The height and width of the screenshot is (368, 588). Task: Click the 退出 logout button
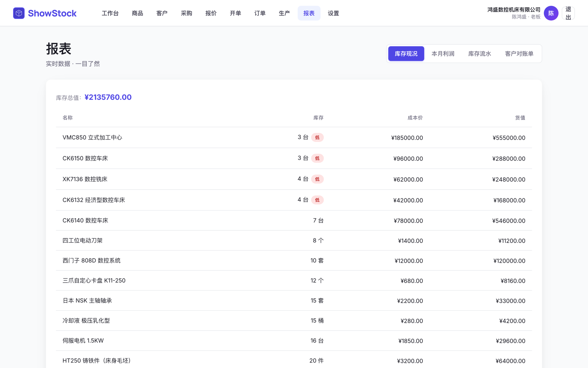568,13
